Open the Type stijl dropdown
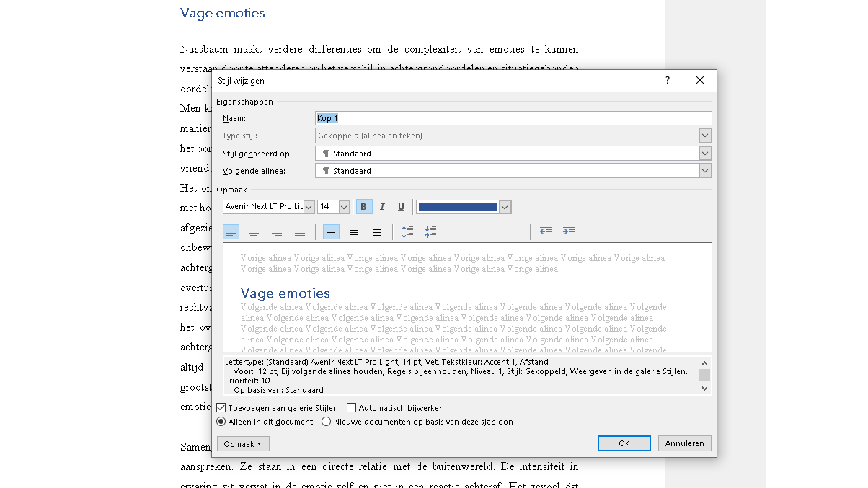Viewport: 868px width, 488px height. click(705, 136)
